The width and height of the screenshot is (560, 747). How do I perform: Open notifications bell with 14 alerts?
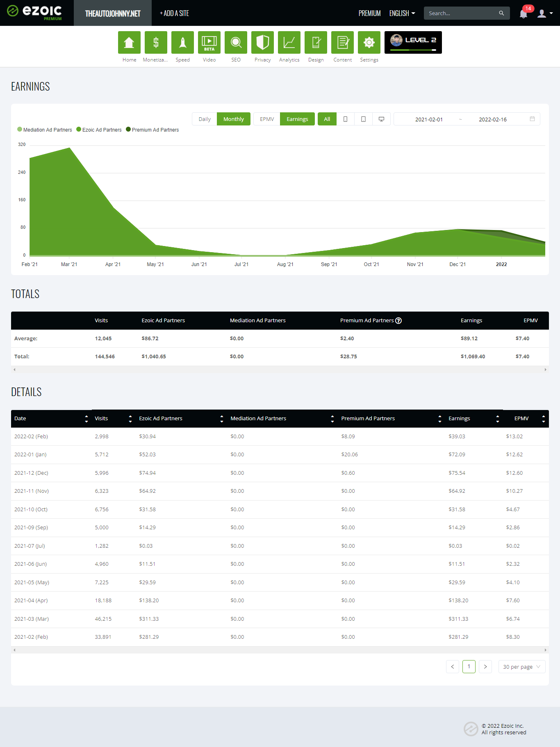(524, 14)
